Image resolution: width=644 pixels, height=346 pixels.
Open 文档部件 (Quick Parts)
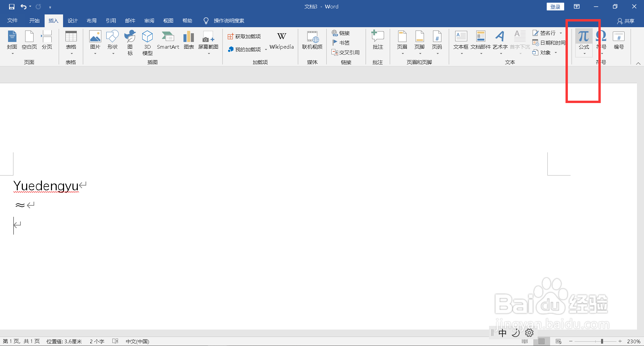(481, 43)
